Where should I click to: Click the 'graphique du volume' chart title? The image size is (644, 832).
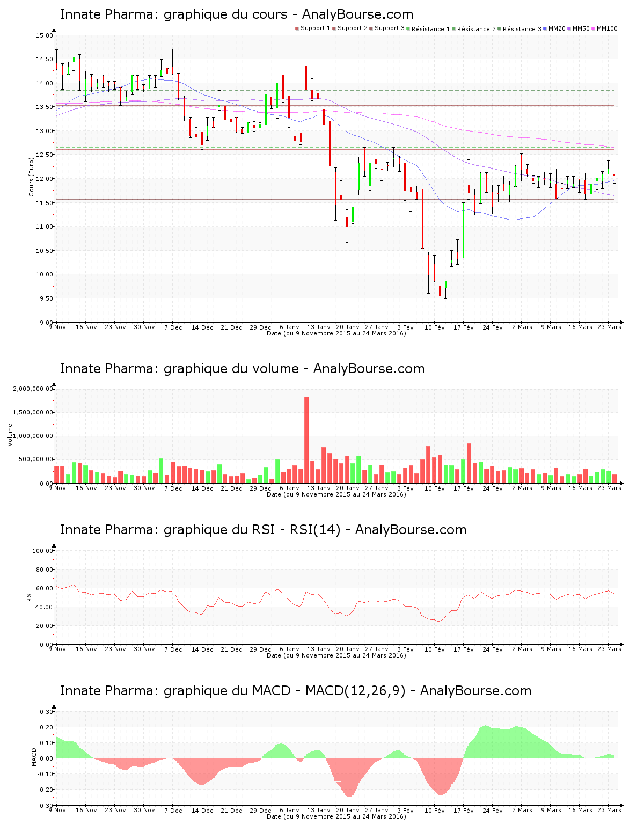(x=242, y=369)
